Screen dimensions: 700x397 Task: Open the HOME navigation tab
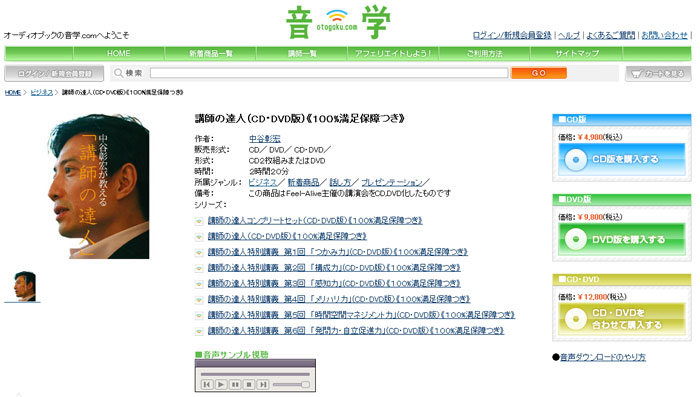coord(119,53)
